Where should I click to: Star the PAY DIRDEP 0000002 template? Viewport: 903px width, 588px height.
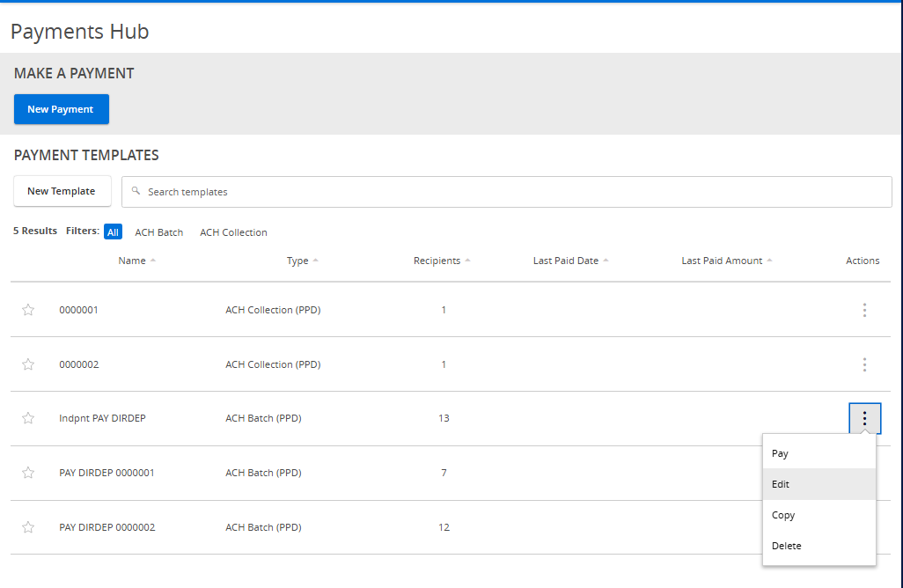(27, 526)
